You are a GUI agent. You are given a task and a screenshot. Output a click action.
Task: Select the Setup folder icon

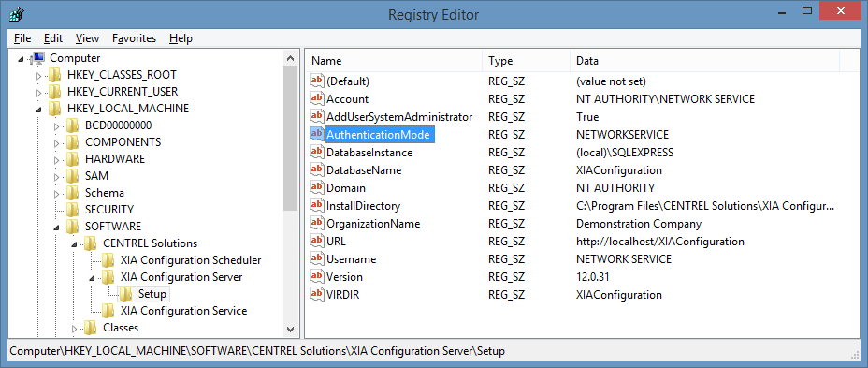127,293
